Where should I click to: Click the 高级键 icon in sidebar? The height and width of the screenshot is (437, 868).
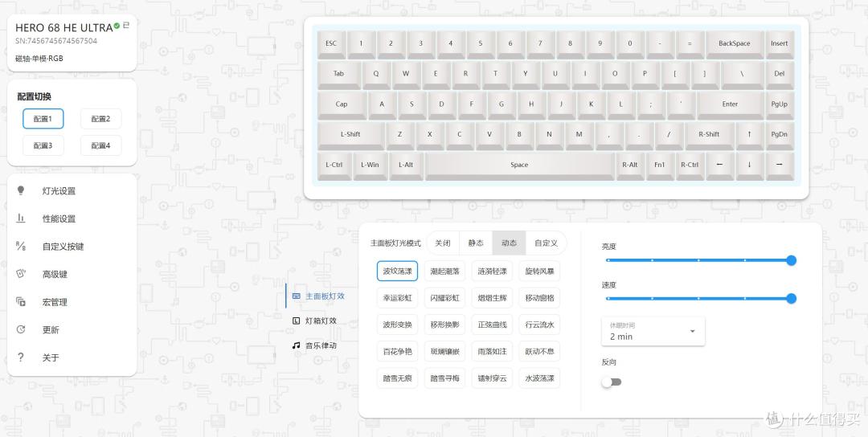[x=21, y=274]
